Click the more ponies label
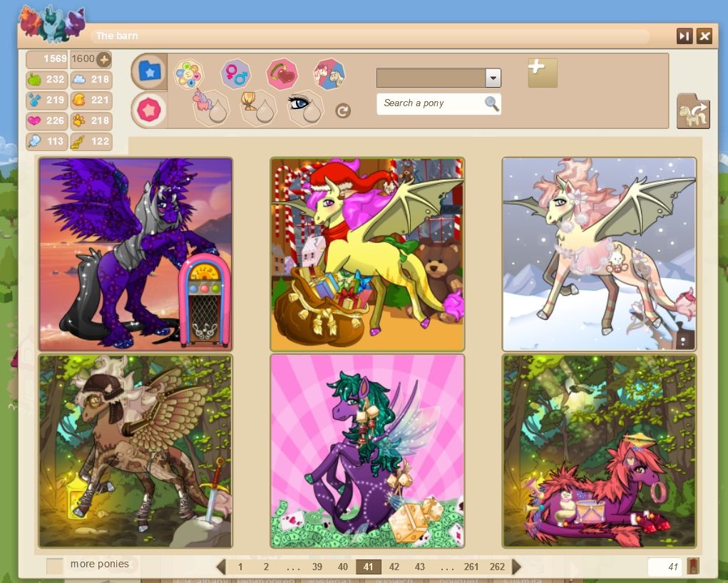Viewport: 728px width, 583px height. [x=99, y=564]
